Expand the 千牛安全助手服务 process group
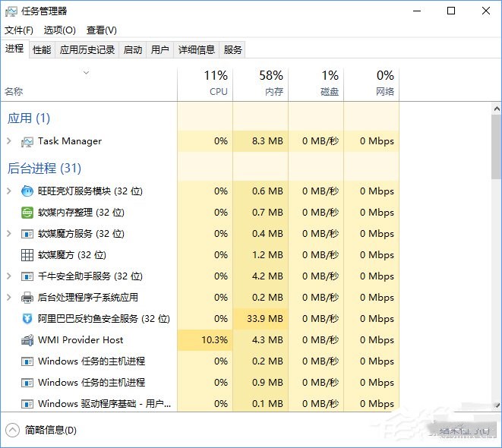The image size is (502, 448). [9, 276]
